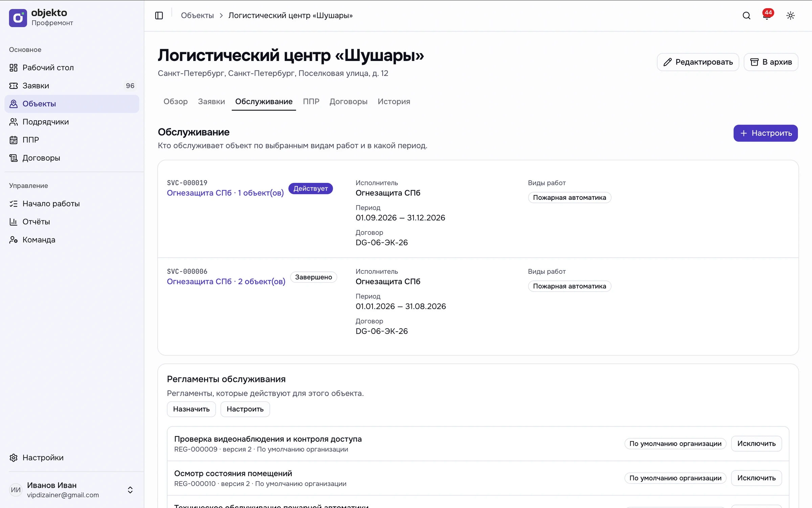This screenshot has width=812, height=508.
Task: Click Проверка видеонаблюдения и контроля доступа title
Action: [268, 439]
